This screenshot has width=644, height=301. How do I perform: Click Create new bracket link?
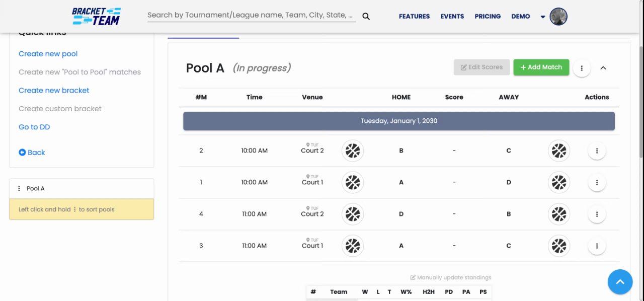pos(54,90)
